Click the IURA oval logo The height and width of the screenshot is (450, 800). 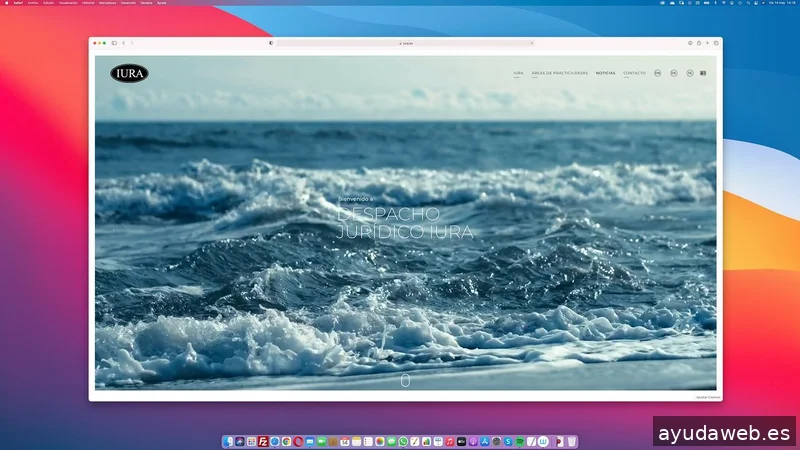point(130,73)
